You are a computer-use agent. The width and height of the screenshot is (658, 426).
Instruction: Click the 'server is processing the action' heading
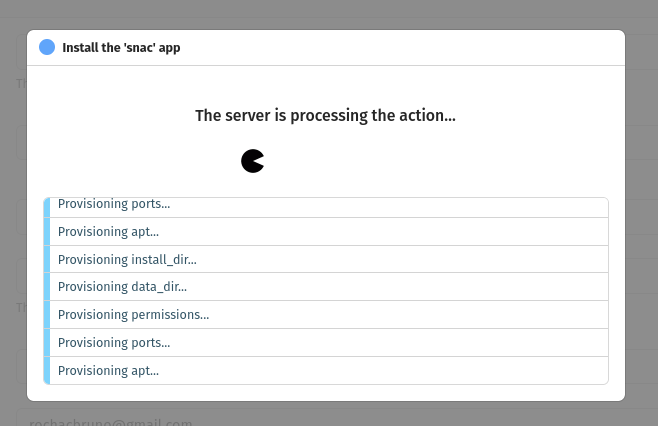click(x=325, y=116)
